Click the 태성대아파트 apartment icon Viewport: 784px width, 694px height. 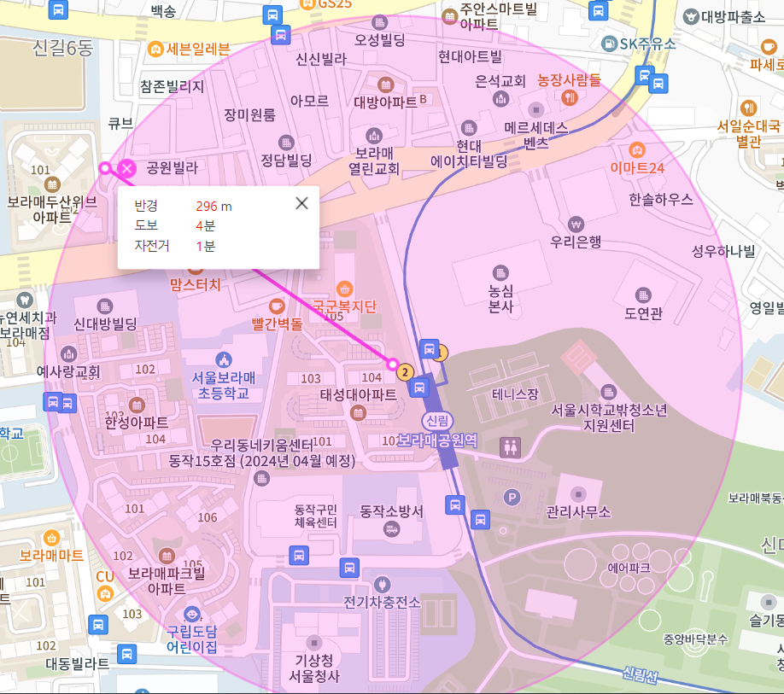358,412
